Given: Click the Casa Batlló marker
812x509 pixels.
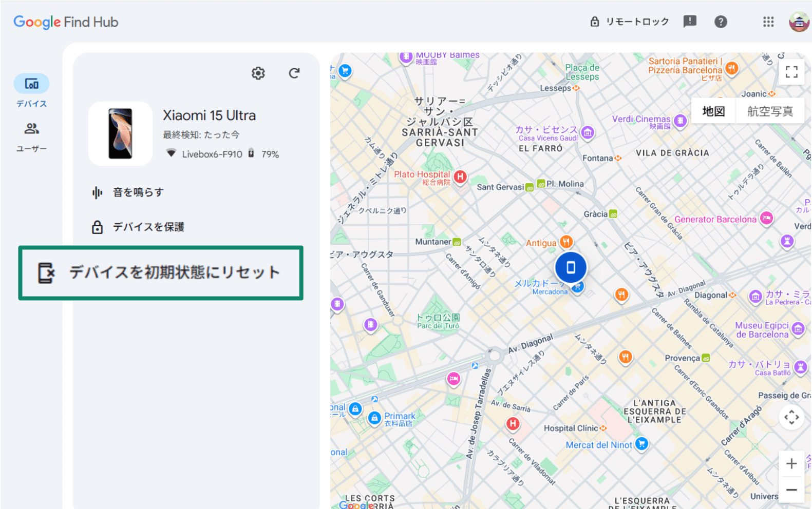Looking at the screenshot, I should pyautogui.click(x=800, y=366).
